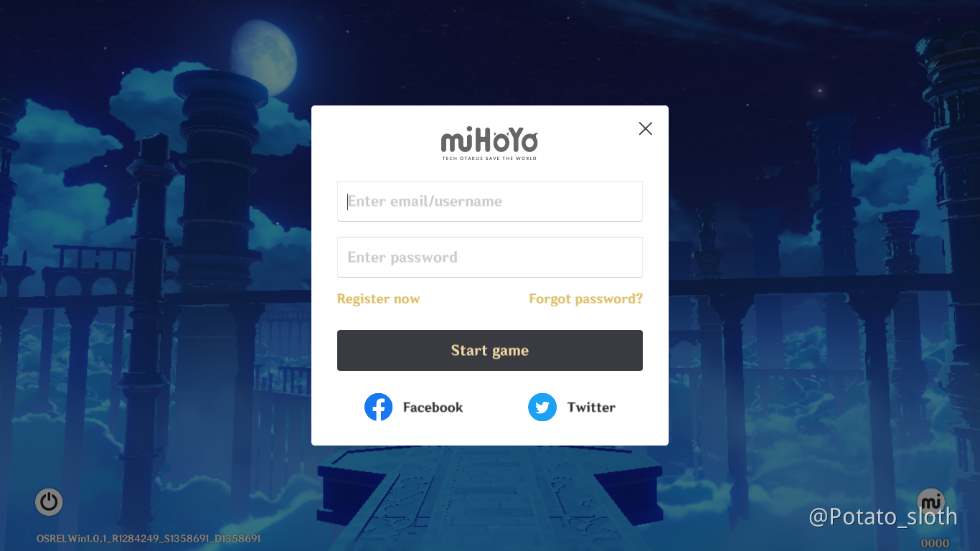This screenshot has width=980, height=551.
Task: Click the @Potato_sloth watermark text
Action: 883,517
